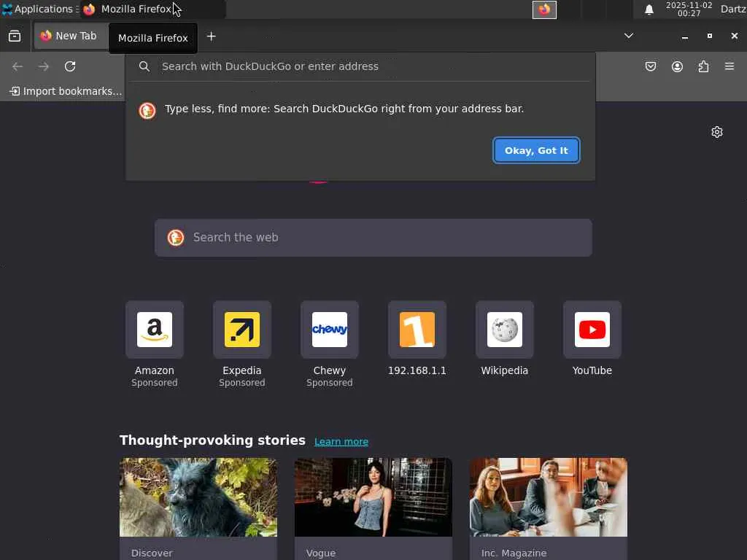This screenshot has height=560, width=747.
Task: Click the notification bell in system panel
Action: point(649,9)
